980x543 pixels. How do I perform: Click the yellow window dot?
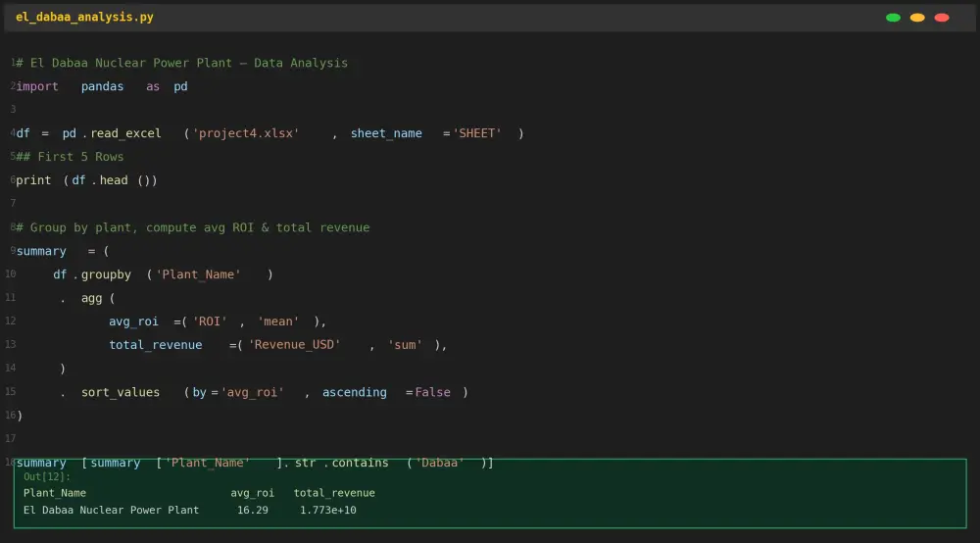point(917,18)
